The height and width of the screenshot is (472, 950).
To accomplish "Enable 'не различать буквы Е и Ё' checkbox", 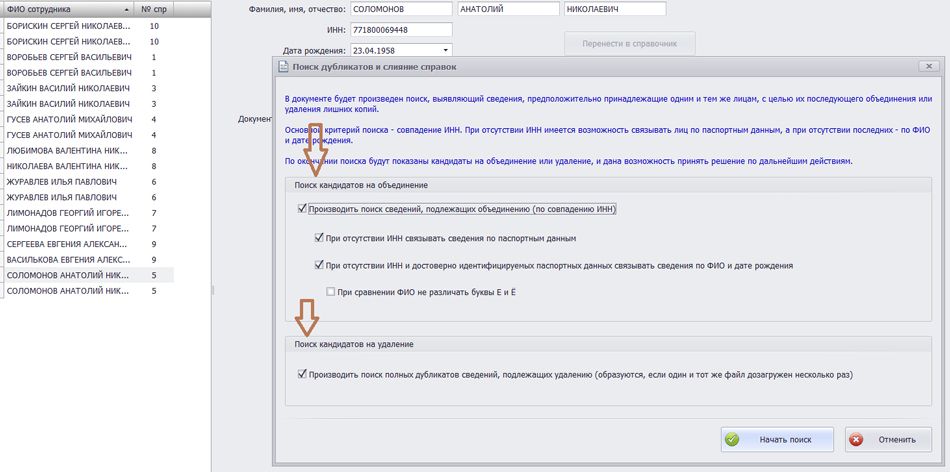I will coord(330,291).
